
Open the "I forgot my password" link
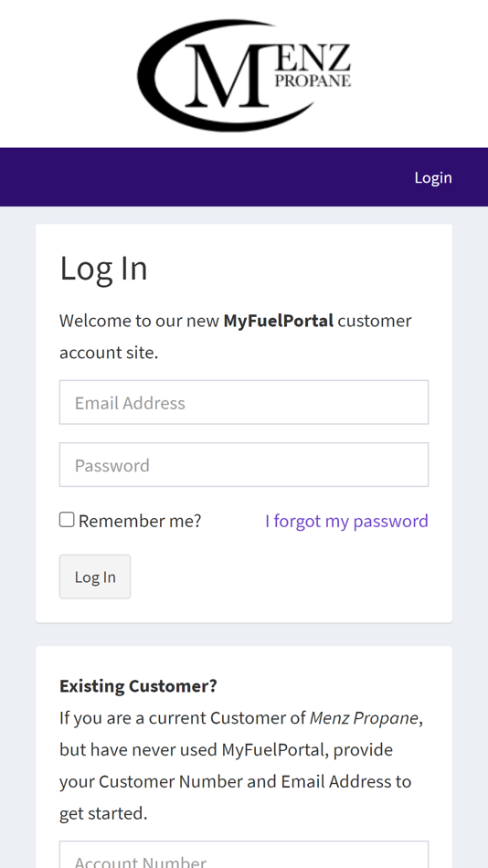[346, 521]
